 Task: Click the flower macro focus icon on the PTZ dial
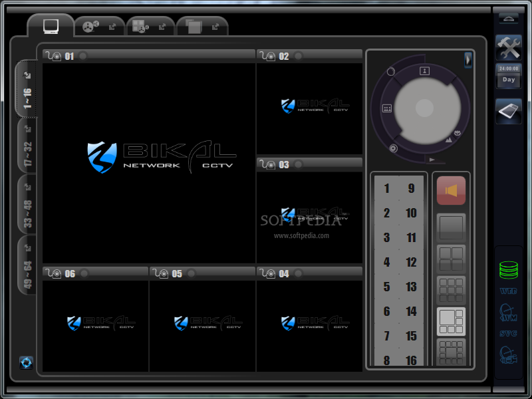pyautogui.click(x=458, y=133)
